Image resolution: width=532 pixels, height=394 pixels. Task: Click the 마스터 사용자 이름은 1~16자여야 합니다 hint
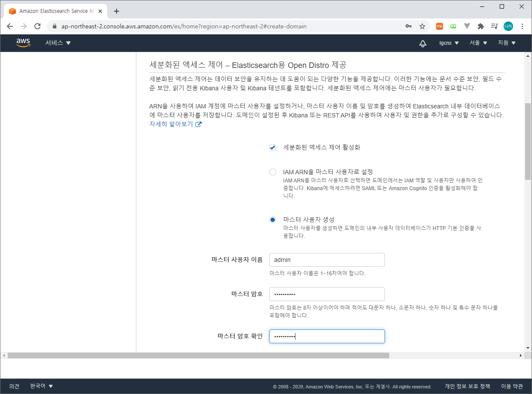317,273
